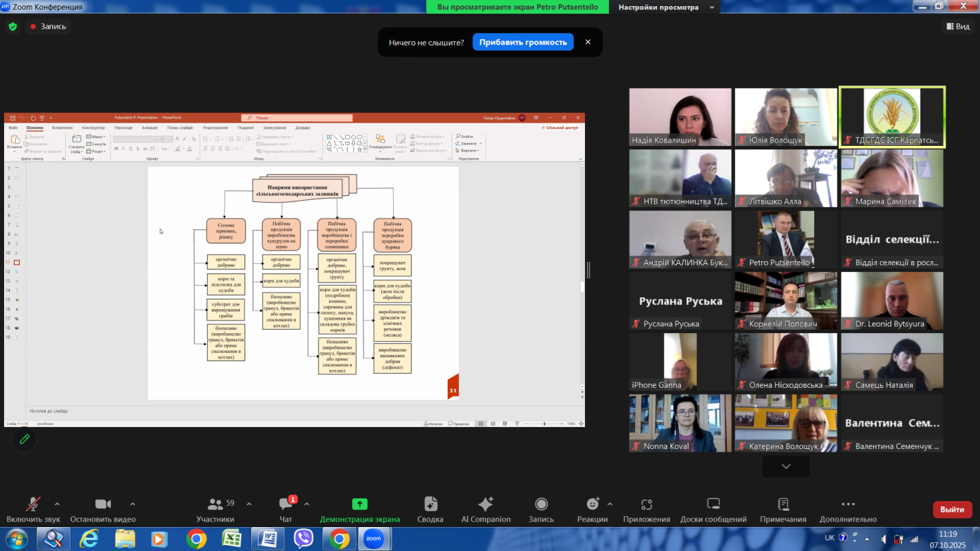Open the Chat panel
Screen dimensions: 980x551
286,505
